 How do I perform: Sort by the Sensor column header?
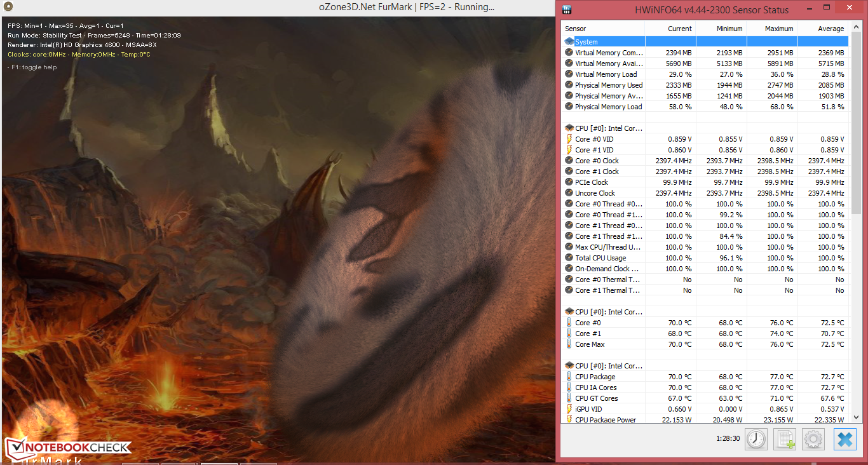[604, 29]
